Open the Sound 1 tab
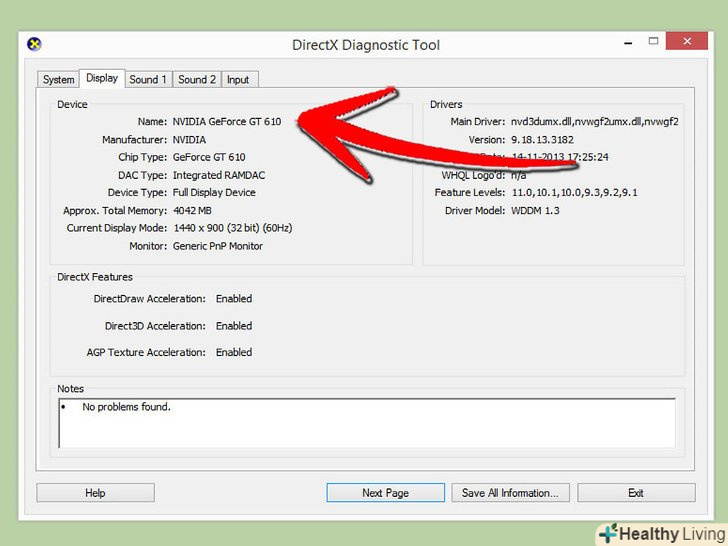This screenshot has height=546, width=728. (148, 80)
